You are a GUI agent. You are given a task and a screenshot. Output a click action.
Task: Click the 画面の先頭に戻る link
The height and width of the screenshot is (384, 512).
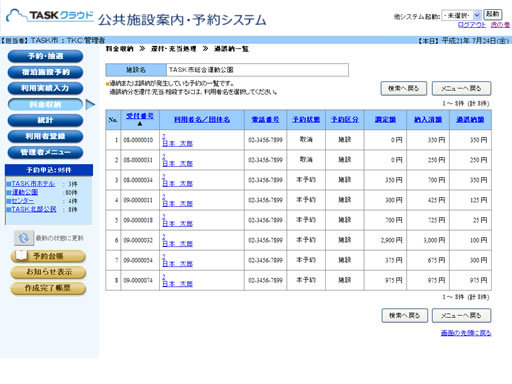tap(466, 333)
